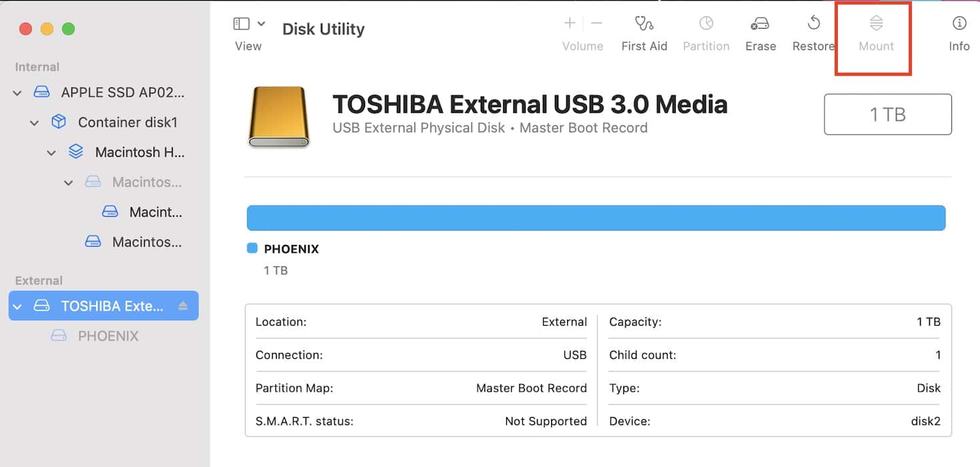
Task: Collapse the APPLE SSD disk tree
Action: (17, 93)
